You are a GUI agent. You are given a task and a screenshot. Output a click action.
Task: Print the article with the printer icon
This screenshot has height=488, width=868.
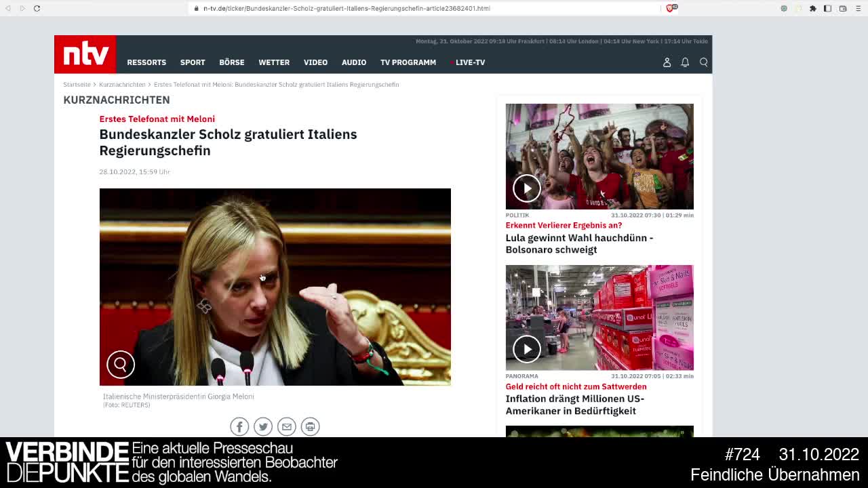310,426
